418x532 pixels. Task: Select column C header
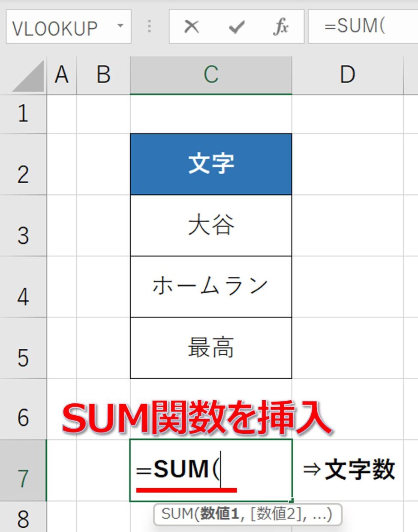pos(211,75)
